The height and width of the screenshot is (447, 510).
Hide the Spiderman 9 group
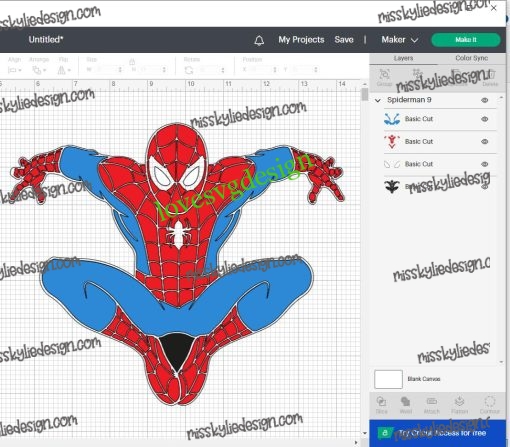coord(485,100)
